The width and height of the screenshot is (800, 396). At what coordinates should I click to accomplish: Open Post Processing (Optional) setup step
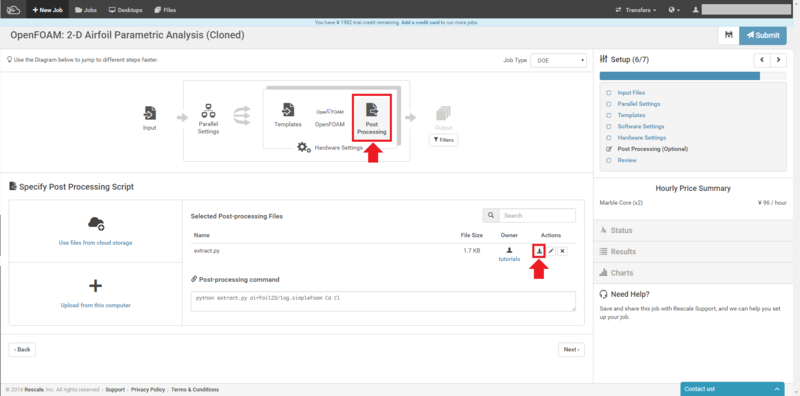pos(653,149)
